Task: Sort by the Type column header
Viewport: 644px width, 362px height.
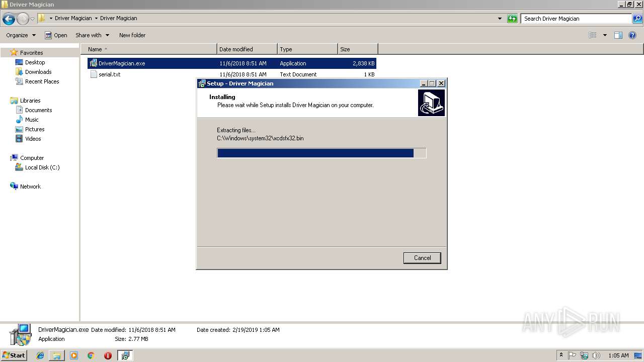Action: tap(307, 49)
